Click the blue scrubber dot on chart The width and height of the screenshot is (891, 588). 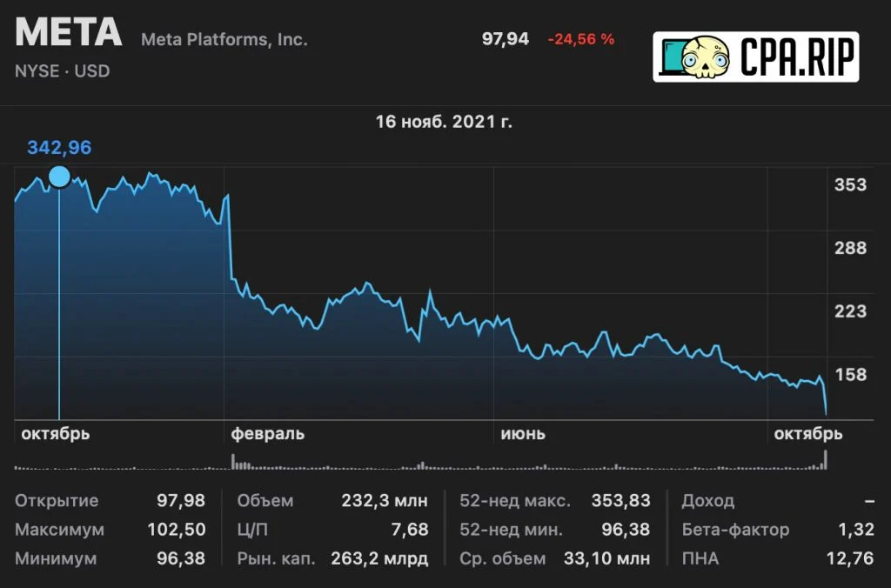[59, 177]
